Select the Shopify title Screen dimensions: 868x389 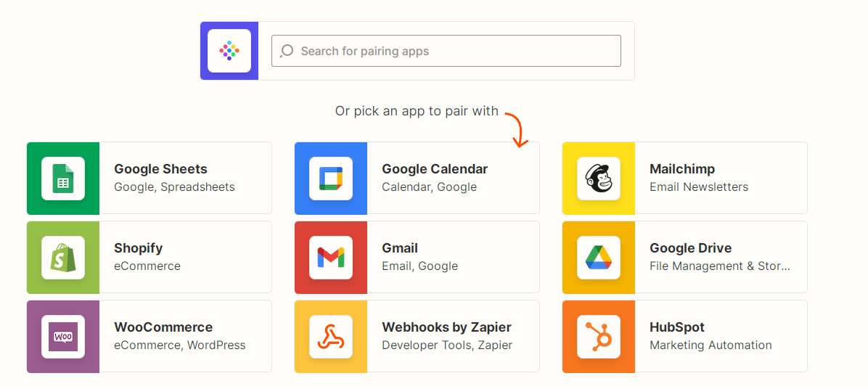tap(139, 248)
